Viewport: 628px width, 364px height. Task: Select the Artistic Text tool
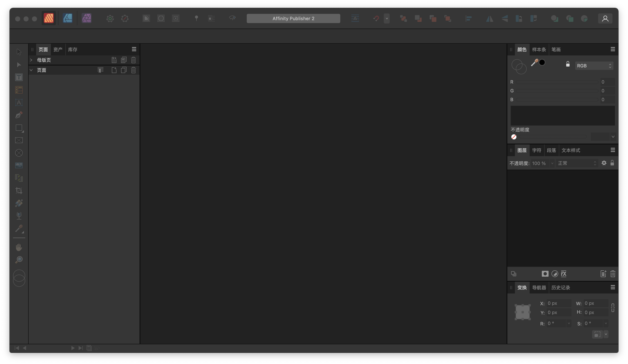19,103
